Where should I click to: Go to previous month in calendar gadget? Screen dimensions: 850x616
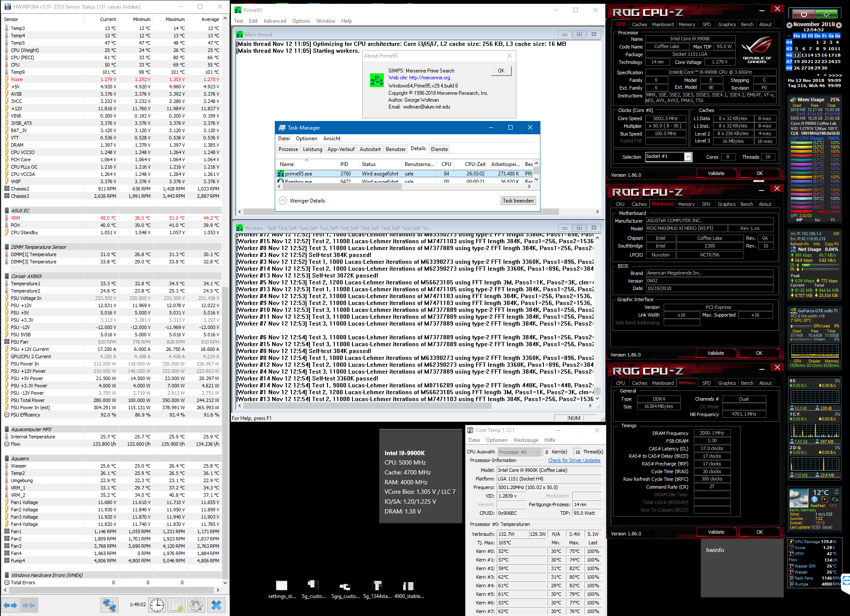pos(789,25)
